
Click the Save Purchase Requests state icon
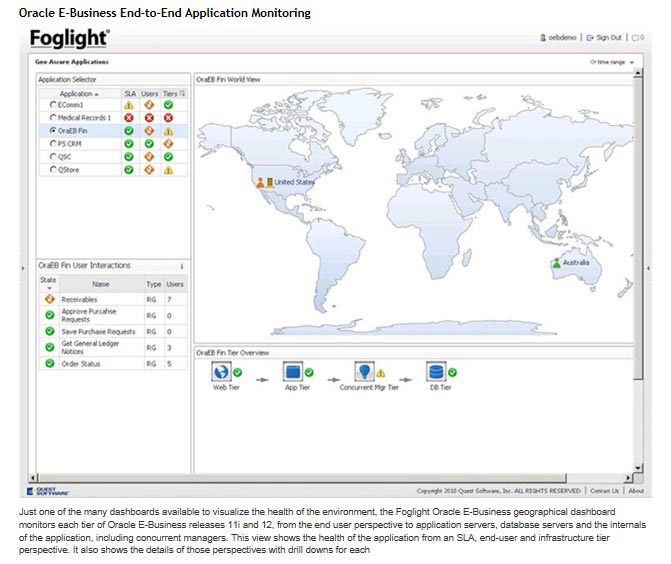pyautogui.click(x=50, y=331)
